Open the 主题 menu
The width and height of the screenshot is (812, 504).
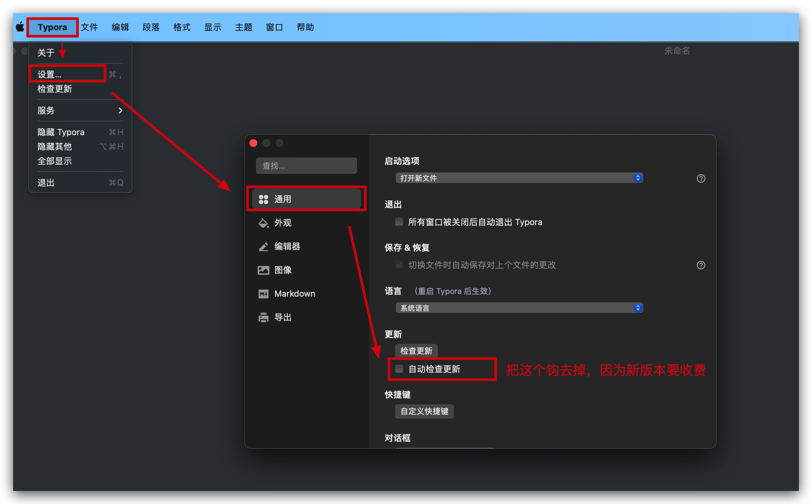tap(243, 27)
